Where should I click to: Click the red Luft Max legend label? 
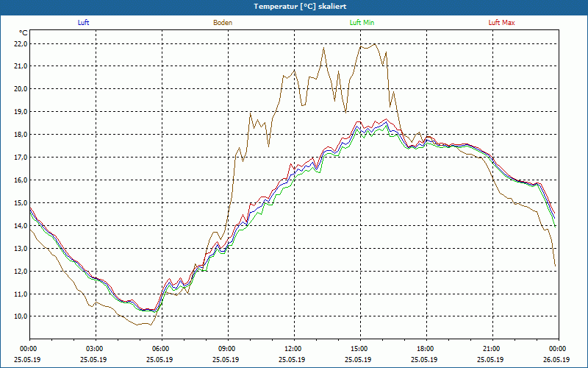pos(501,23)
